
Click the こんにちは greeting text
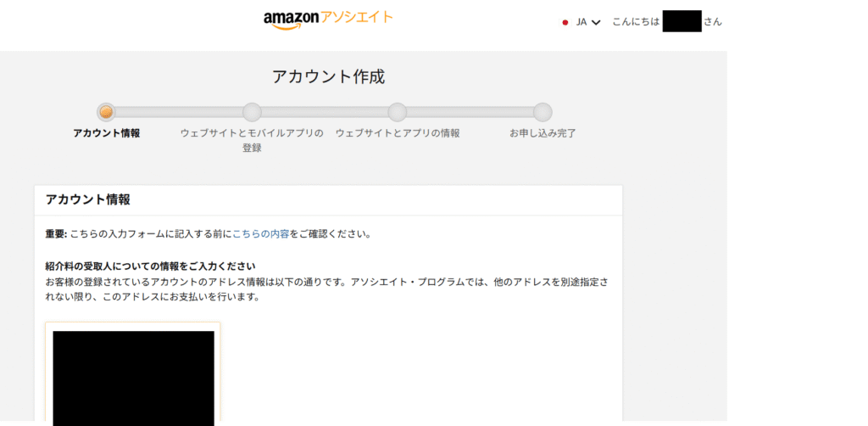tap(636, 22)
